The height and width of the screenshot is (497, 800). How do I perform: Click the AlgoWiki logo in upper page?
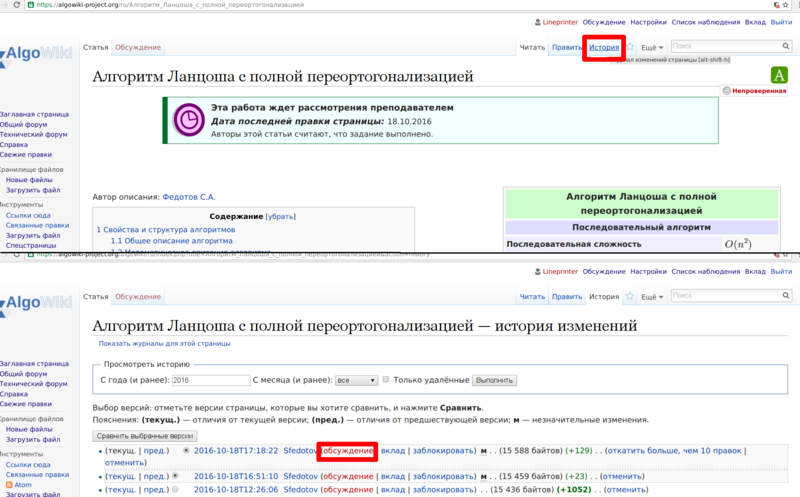37,54
